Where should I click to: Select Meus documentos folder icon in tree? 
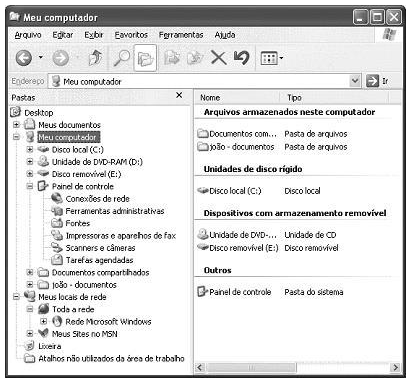[x=30, y=124]
